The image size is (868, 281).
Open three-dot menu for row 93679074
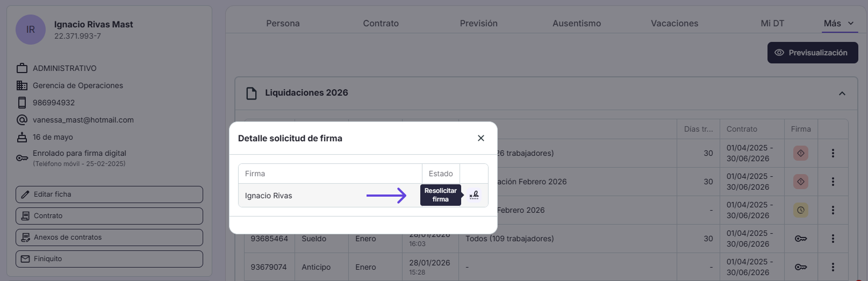pyautogui.click(x=833, y=267)
